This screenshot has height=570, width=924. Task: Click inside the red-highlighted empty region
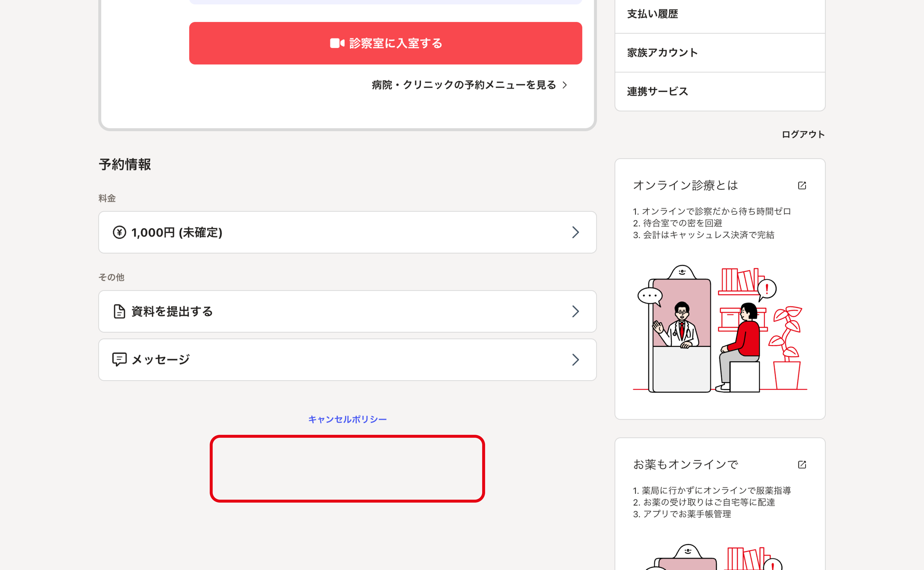[x=347, y=469]
